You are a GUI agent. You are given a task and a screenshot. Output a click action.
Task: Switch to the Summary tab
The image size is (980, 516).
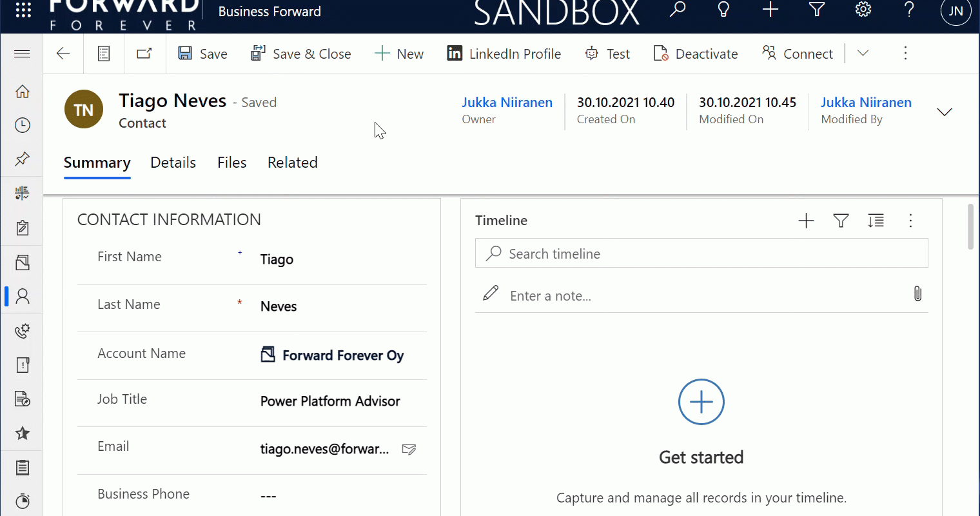97,163
